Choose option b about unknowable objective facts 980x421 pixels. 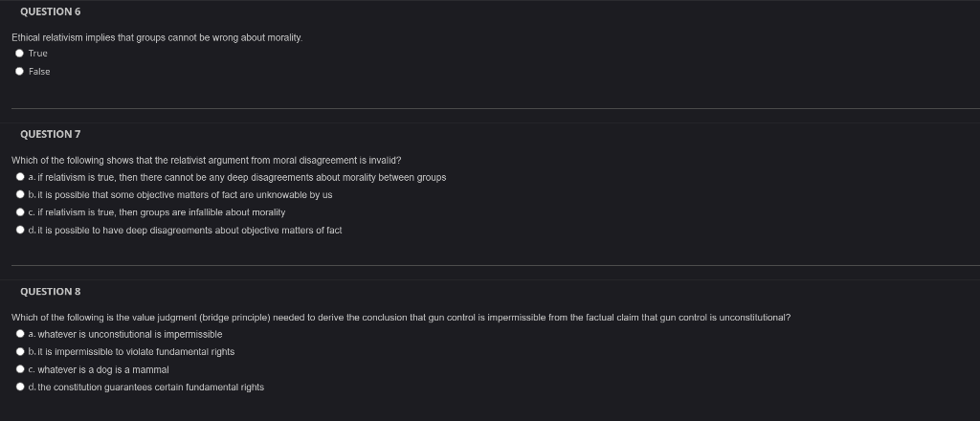coord(20,195)
